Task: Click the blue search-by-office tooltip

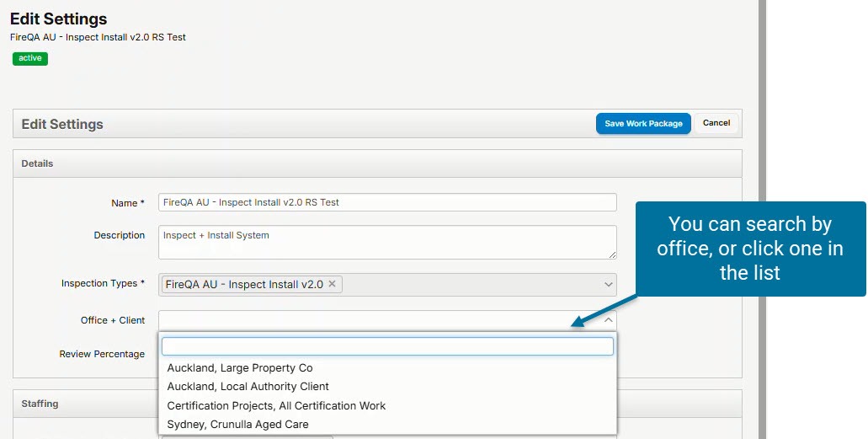Action: 749,249
